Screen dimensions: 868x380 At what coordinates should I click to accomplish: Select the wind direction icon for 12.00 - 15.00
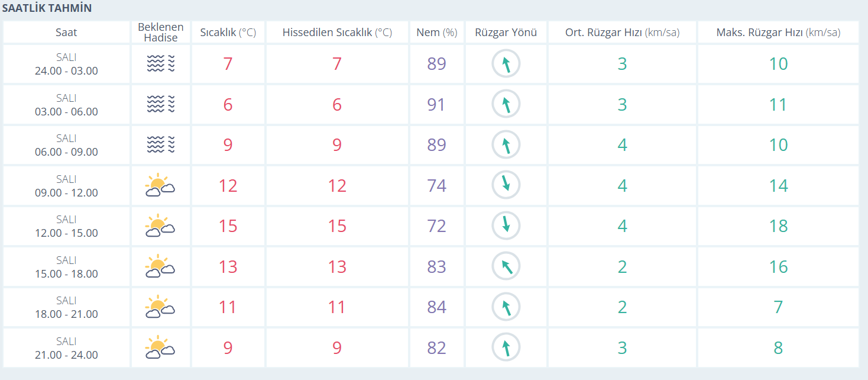[506, 226]
